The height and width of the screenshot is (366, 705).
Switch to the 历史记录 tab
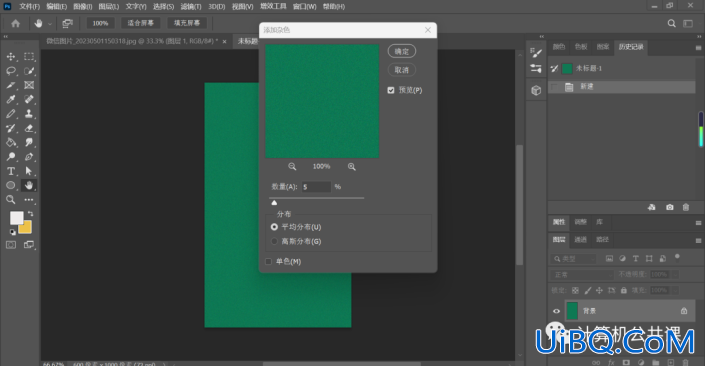[631, 47]
